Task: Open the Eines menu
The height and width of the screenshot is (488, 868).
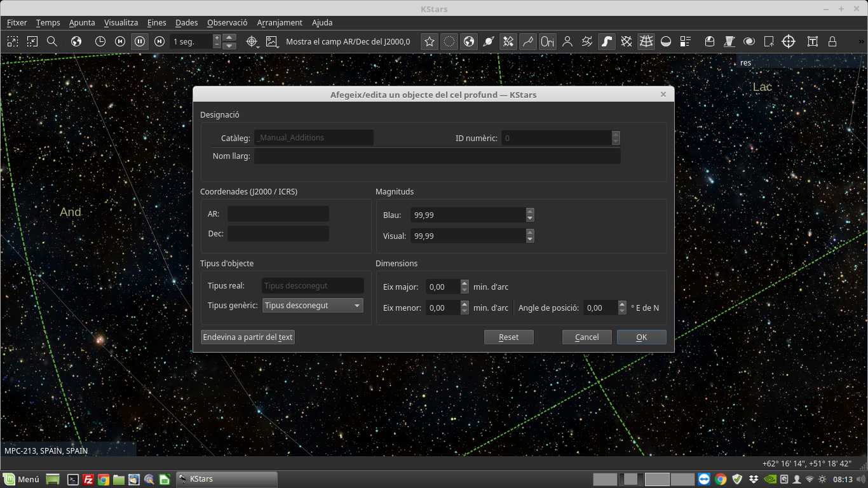Action: pyautogui.click(x=157, y=22)
